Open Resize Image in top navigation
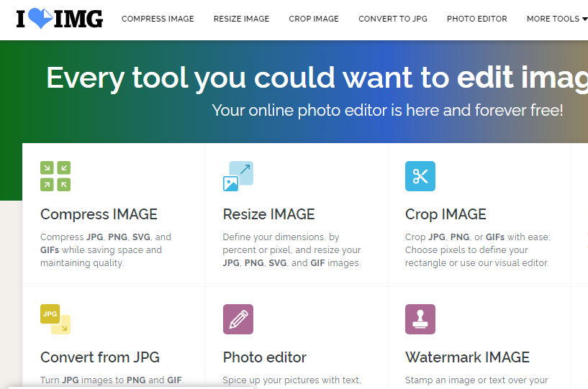588x389 pixels. (242, 19)
